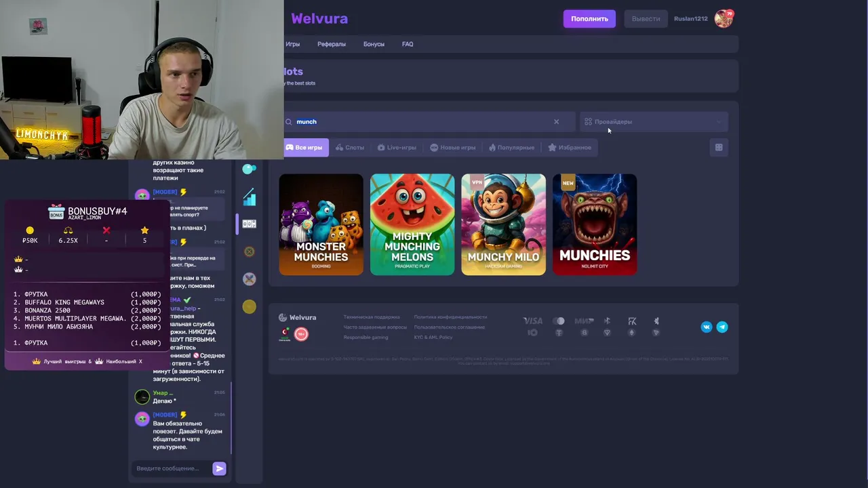Click the Responsible gaming footer link
868x488 pixels.
coord(366,338)
